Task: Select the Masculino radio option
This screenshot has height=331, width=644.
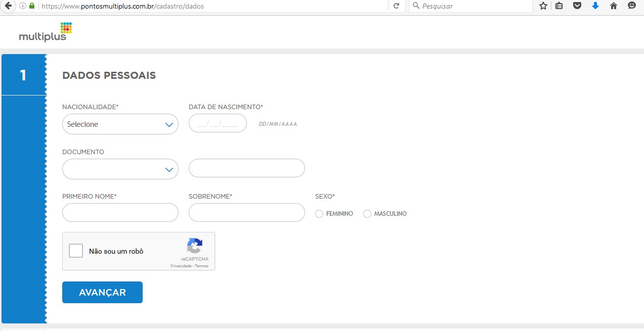Action: pos(367,214)
